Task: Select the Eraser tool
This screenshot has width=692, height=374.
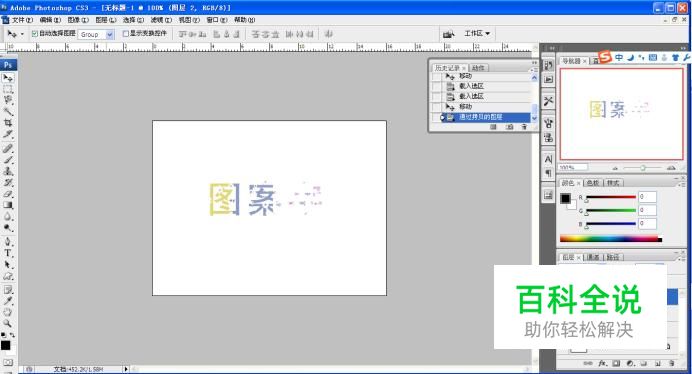Action: (x=8, y=194)
